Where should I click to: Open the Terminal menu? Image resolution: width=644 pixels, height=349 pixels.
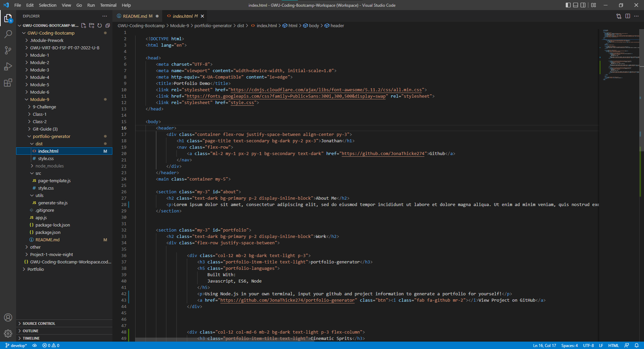tap(108, 5)
